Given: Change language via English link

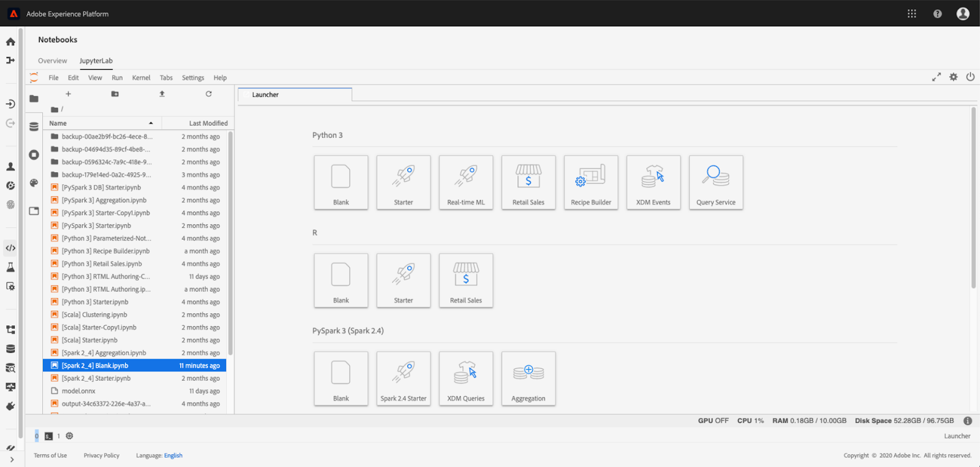Looking at the screenshot, I should [x=173, y=455].
